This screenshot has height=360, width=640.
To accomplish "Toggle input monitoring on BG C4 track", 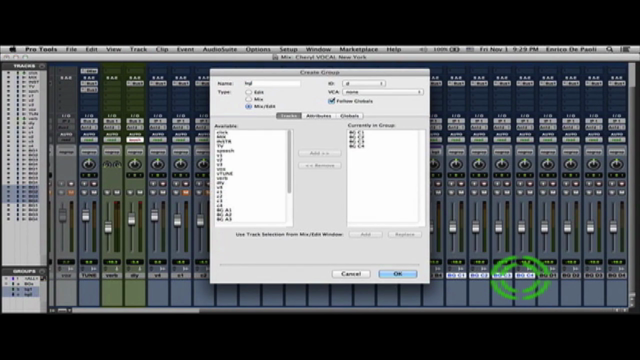I will pyautogui.click(x=520, y=184).
